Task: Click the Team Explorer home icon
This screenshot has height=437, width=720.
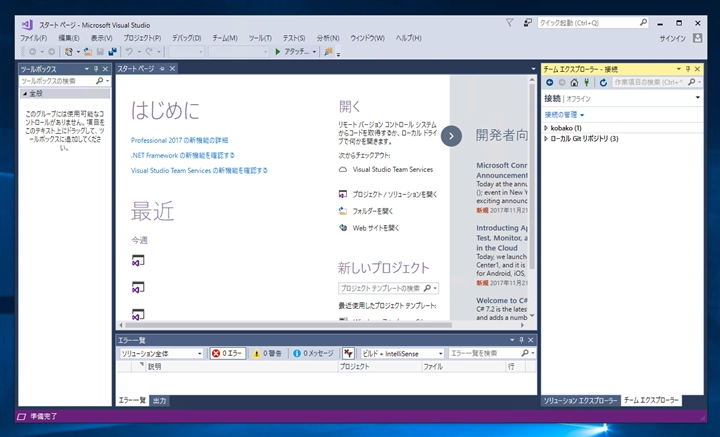Action: click(574, 82)
